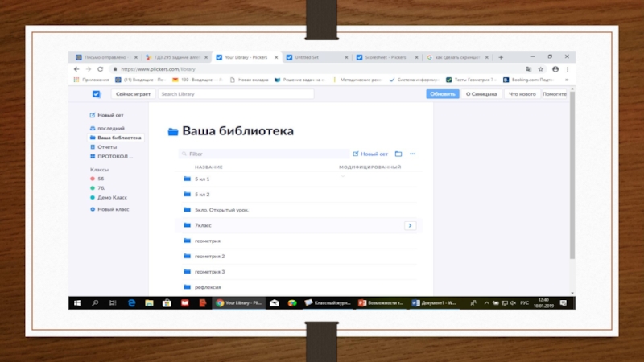Reload the page with refresh icon

click(x=100, y=69)
